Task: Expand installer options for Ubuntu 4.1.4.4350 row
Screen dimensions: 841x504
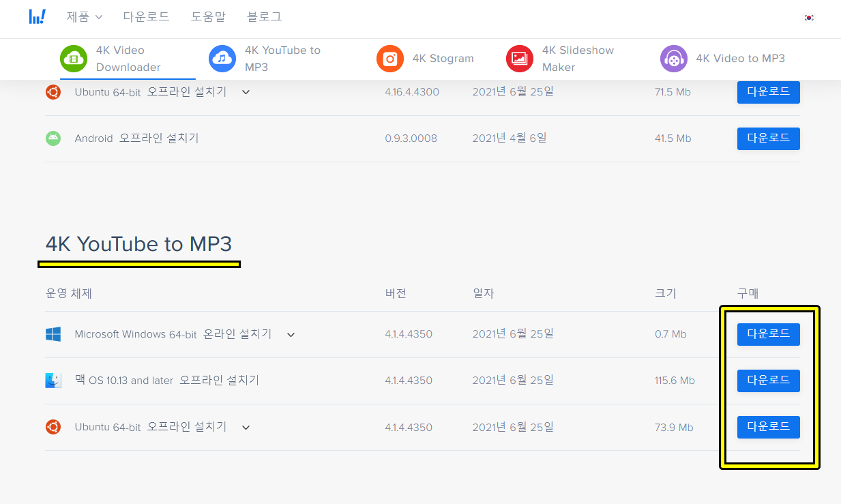Action: click(x=246, y=428)
